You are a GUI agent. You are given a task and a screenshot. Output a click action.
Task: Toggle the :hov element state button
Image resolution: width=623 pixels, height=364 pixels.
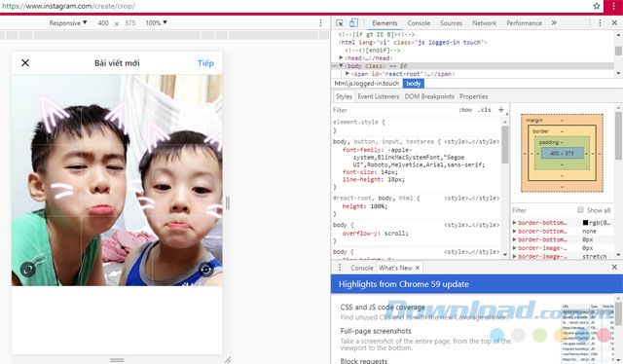pyautogui.click(x=465, y=110)
